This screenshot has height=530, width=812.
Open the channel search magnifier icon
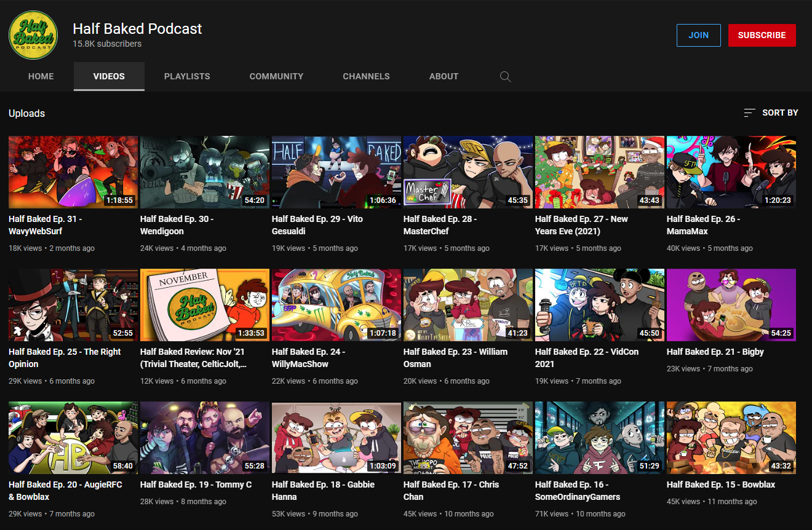click(x=505, y=77)
